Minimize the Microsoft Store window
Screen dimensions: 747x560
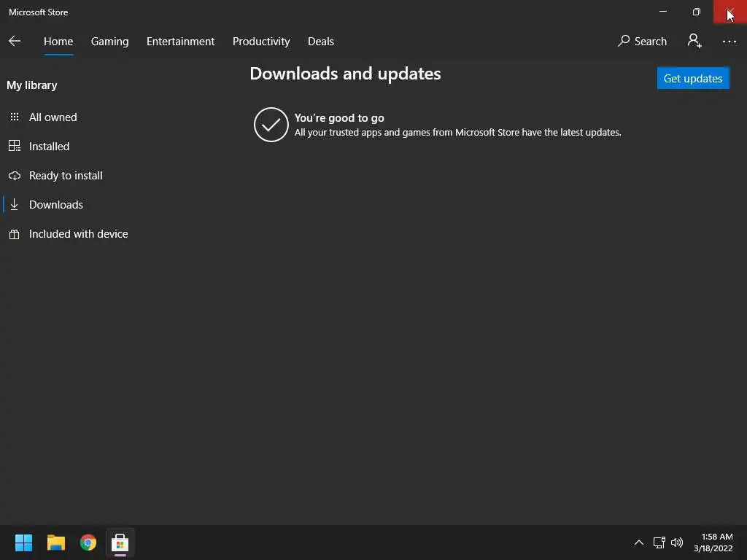[662, 12]
